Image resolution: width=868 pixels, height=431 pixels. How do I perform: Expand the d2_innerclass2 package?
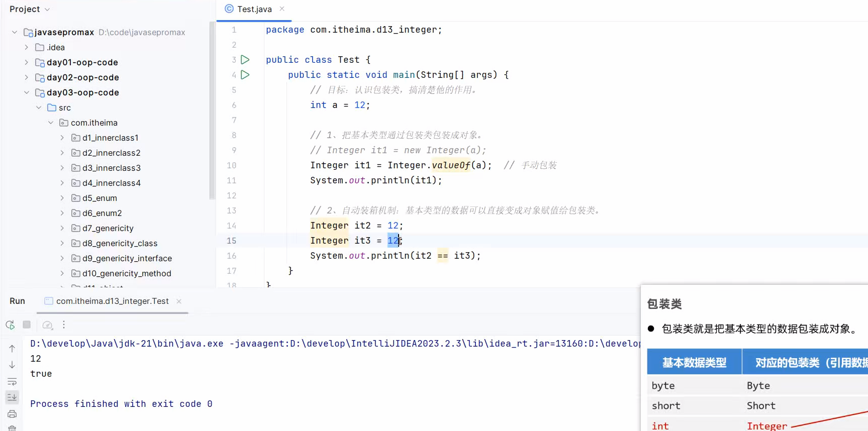(62, 153)
